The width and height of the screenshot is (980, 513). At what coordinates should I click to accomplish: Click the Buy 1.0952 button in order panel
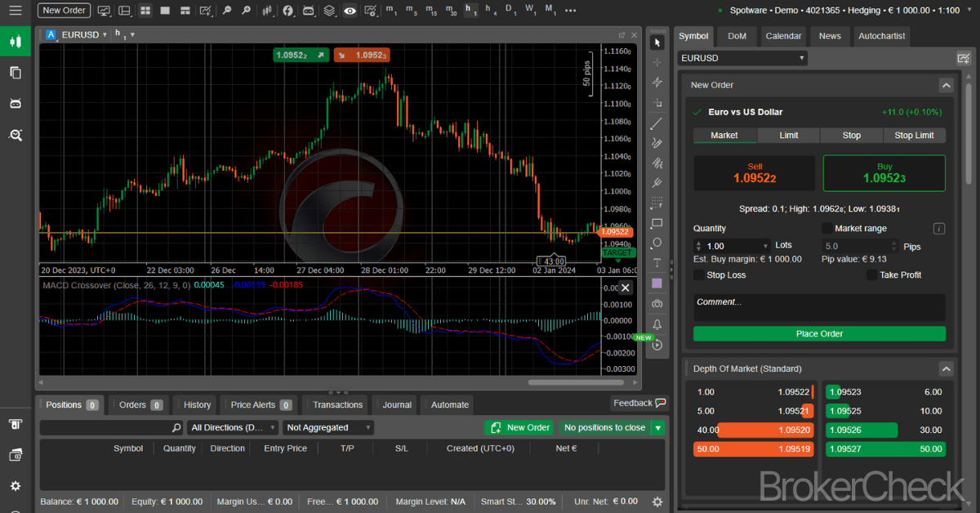tap(884, 173)
